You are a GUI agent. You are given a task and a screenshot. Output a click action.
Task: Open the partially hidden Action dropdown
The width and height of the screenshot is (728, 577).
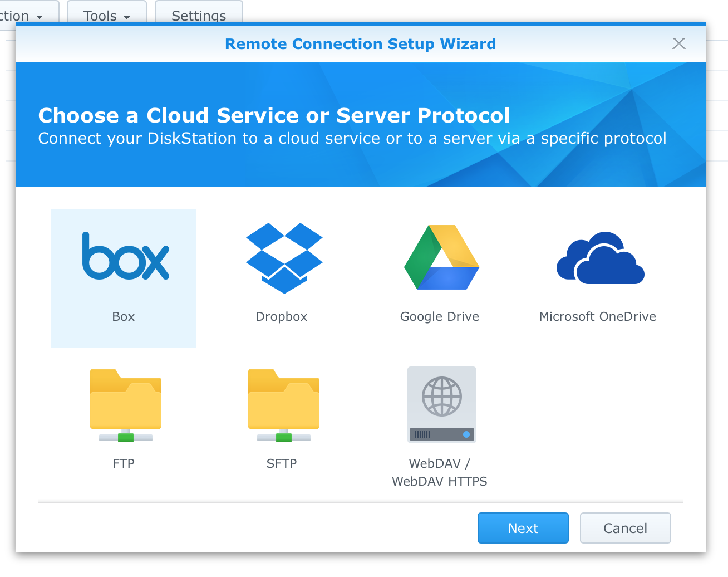click(x=22, y=16)
